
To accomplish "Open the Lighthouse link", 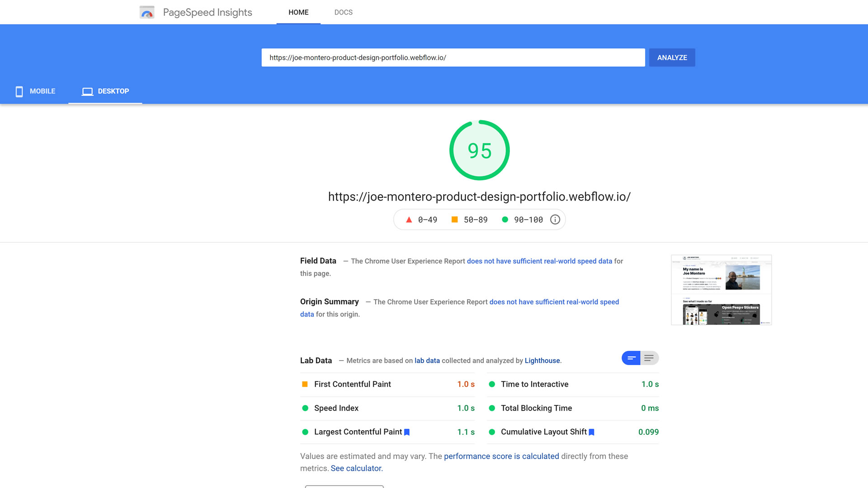I will (542, 361).
